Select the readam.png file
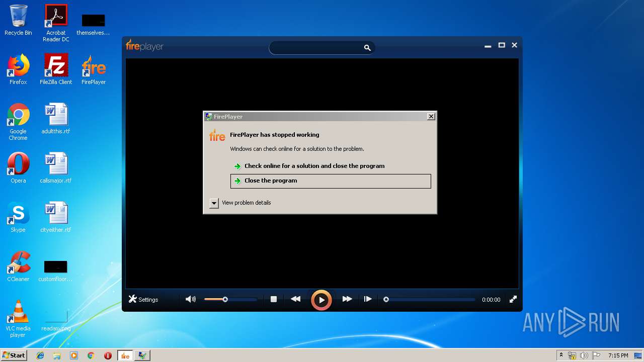 tap(56, 320)
